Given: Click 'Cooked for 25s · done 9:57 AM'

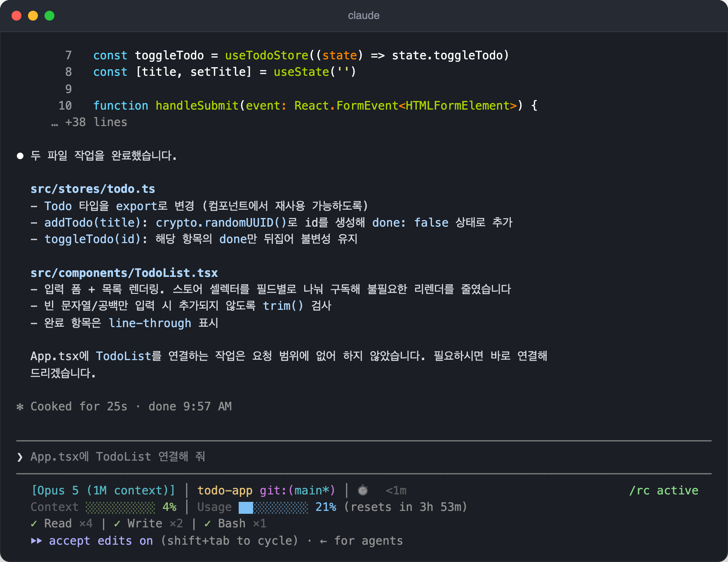Looking at the screenshot, I should click(131, 407).
